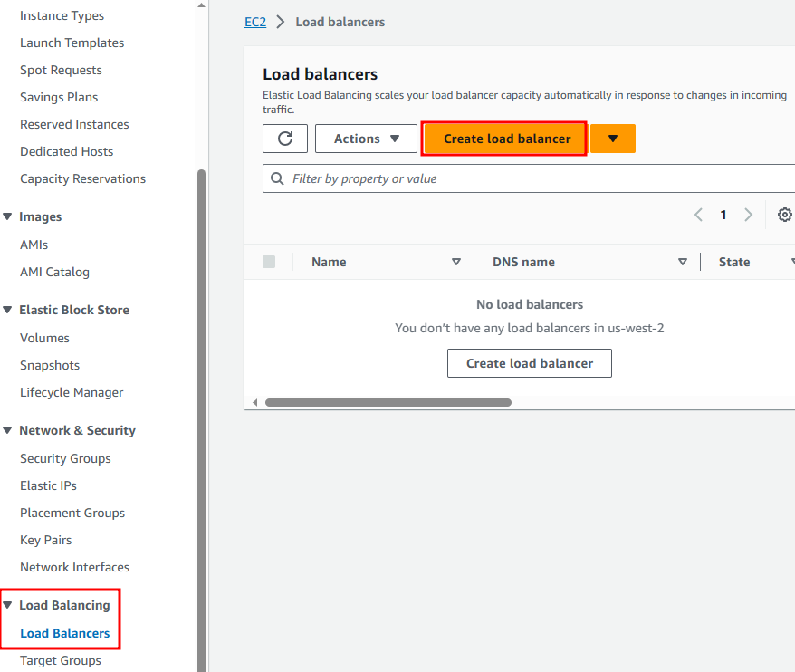The height and width of the screenshot is (672, 795).
Task: Sort by DNS name column arrow
Action: (683, 262)
